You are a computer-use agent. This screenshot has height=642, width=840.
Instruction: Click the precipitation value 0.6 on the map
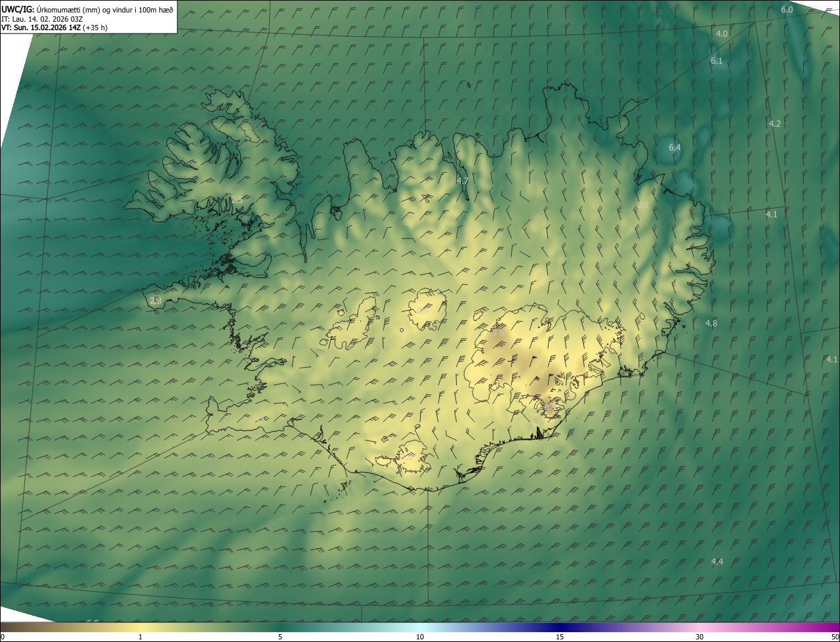pos(499,333)
